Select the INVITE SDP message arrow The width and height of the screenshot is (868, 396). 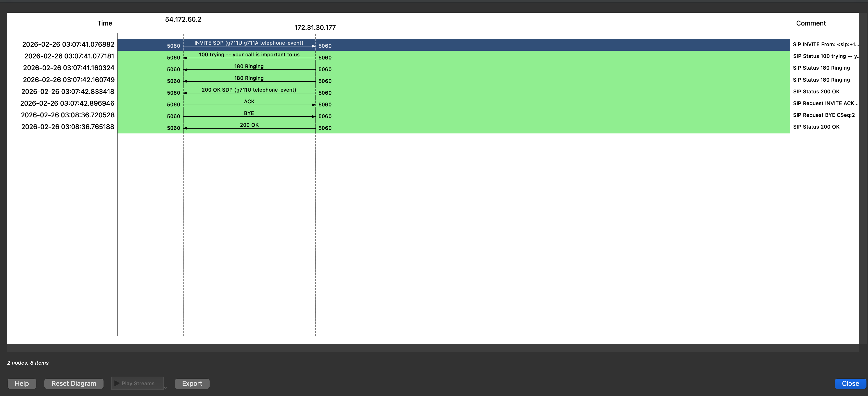pos(249,45)
